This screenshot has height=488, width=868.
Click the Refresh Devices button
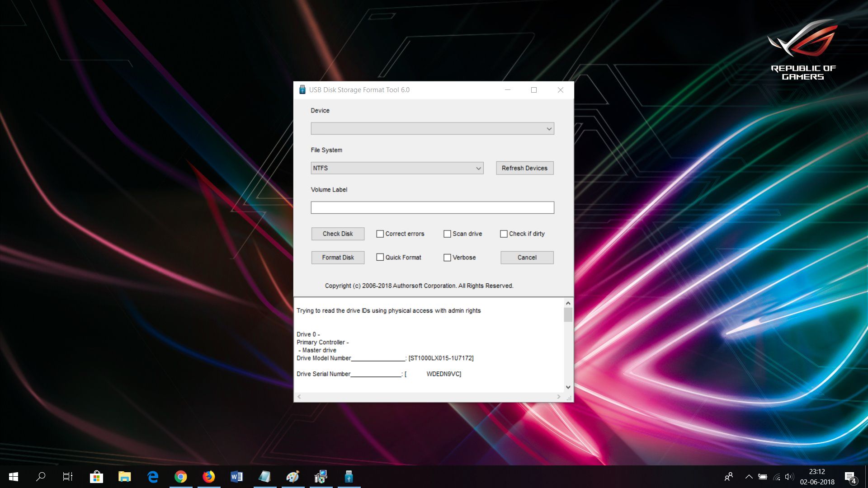coord(524,168)
